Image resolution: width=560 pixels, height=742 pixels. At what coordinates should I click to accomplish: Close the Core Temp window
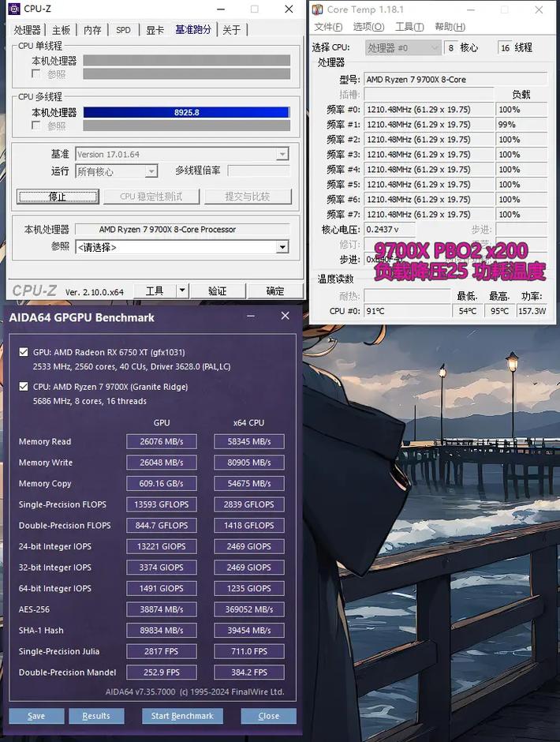tap(541, 9)
